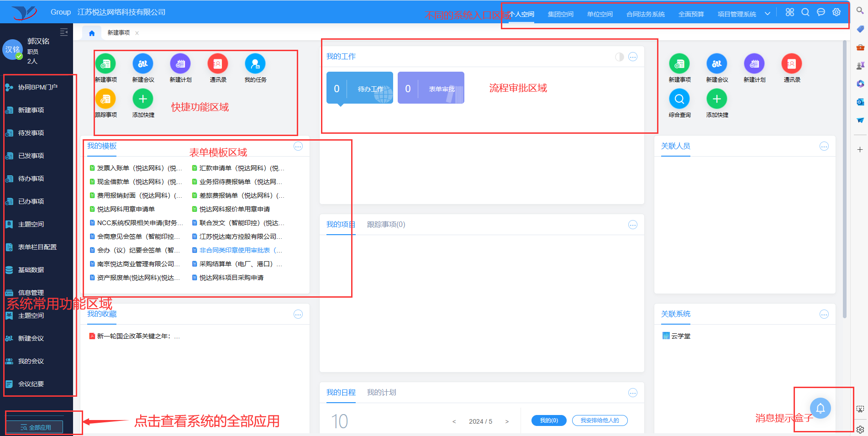This screenshot has width=868, height=436.
Task: Open the app grid icon in the header
Action: pos(789,12)
